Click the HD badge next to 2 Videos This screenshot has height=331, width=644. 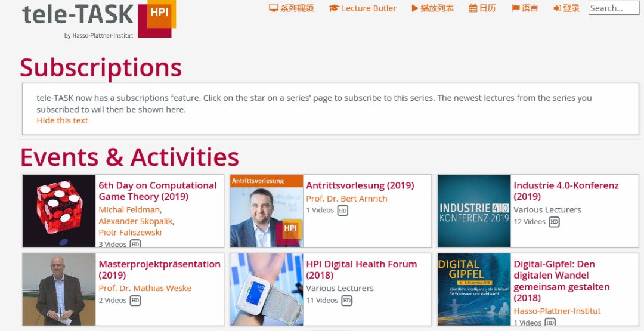pos(135,301)
